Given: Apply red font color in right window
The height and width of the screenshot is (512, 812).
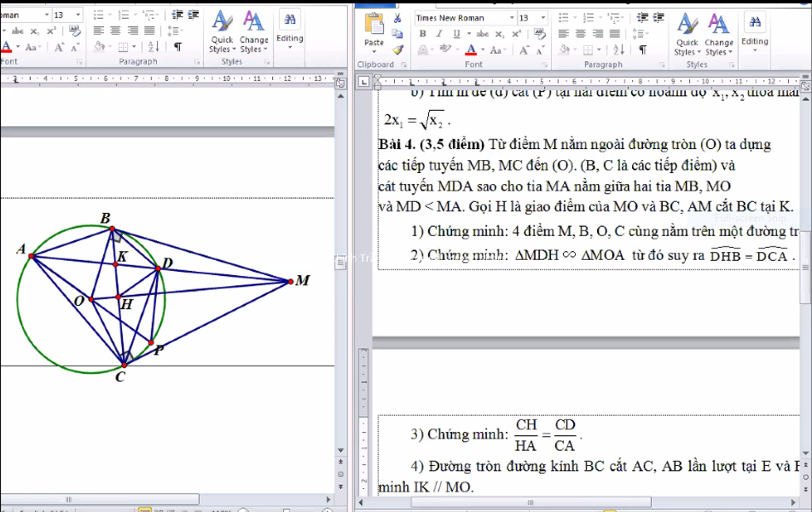Looking at the screenshot, I should tap(470, 50).
